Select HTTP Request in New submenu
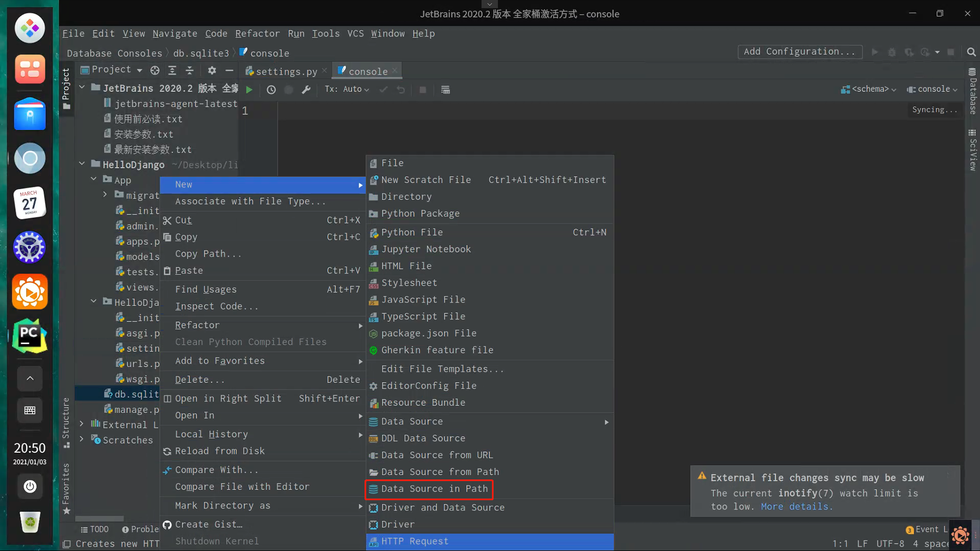 tap(490, 542)
